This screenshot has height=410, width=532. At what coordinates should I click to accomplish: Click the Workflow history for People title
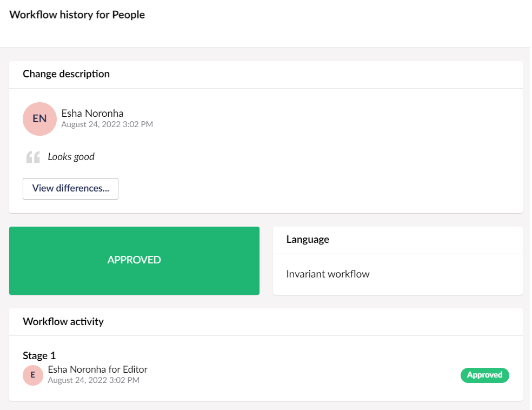(x=77, y=15)
